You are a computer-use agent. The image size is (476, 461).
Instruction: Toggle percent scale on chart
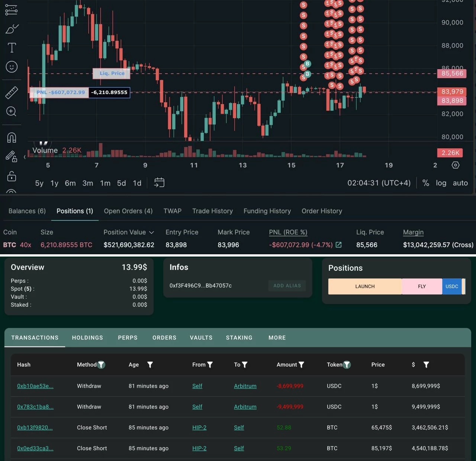click(426, 183)
